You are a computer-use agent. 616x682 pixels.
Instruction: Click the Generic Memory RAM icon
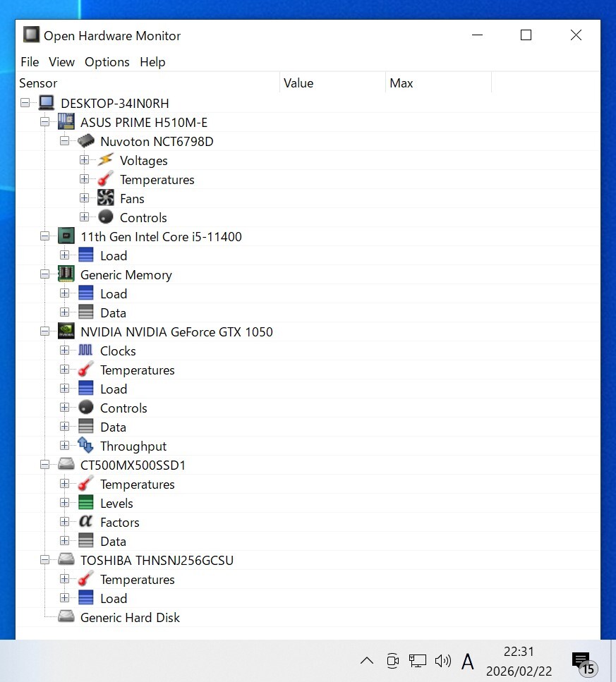point(66,274)
